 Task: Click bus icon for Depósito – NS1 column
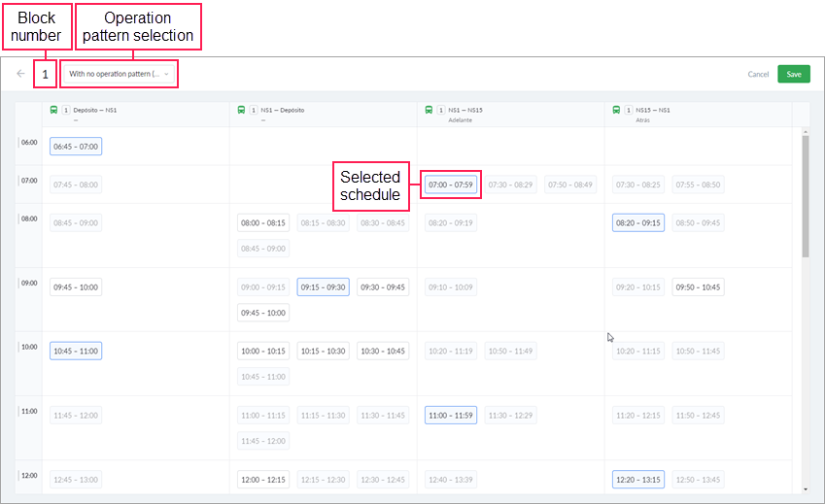coord(53,110)
